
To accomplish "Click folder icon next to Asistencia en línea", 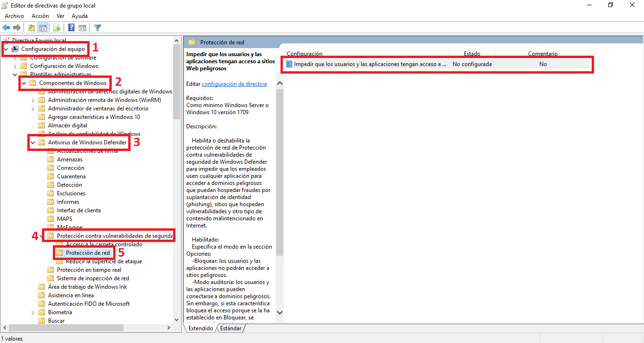I will pos(42,295).
